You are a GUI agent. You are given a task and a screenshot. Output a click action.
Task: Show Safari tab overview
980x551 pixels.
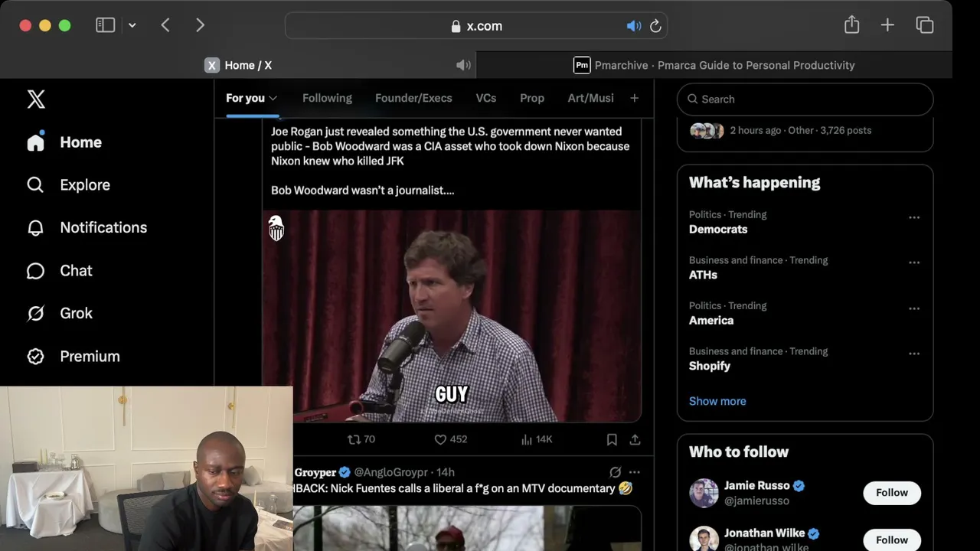924,25
